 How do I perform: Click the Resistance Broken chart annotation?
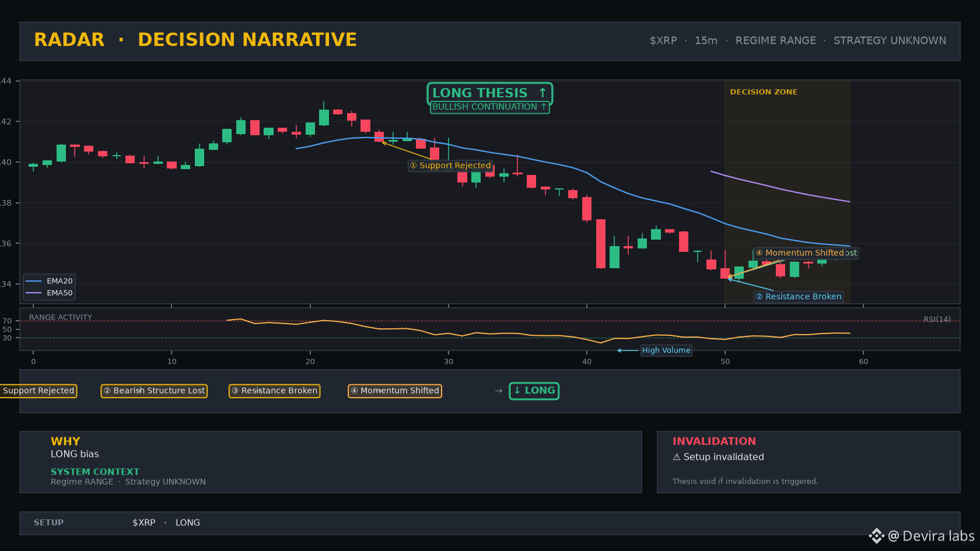[x=799, y=297]
